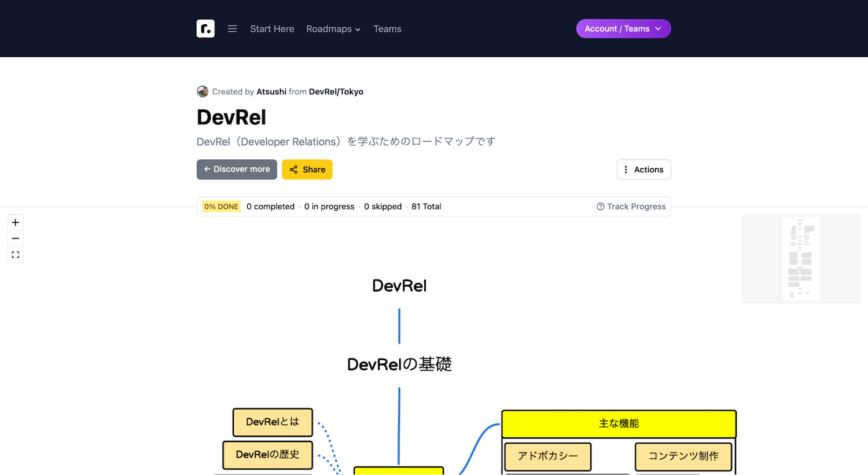Click the 0 skipped status text
The height and width of the screenshot is (475, 868).
pos(382,207)
